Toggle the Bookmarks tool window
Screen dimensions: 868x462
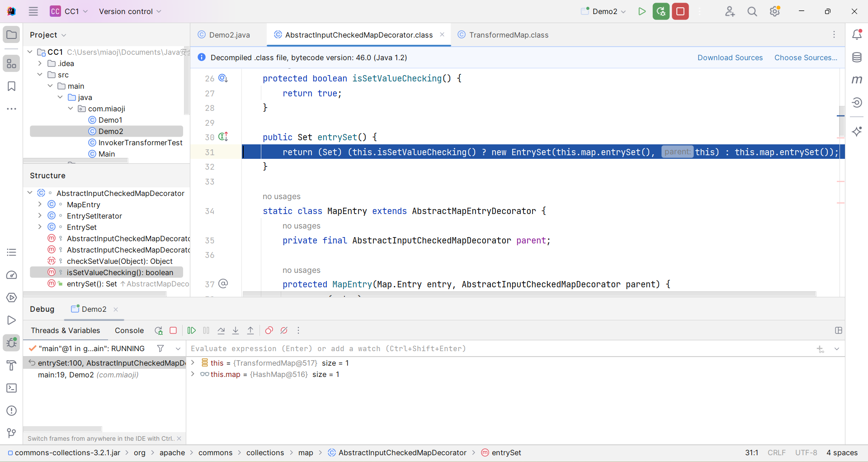[12, 86]
